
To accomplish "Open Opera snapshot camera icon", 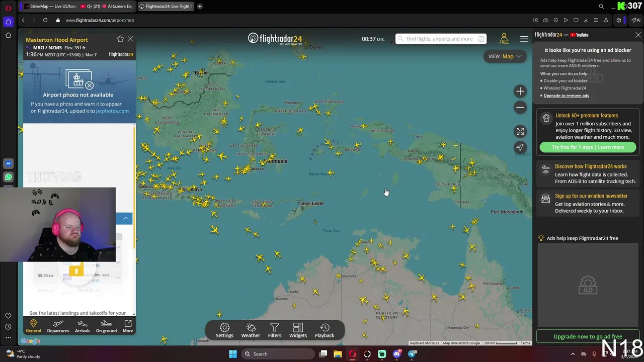I will pyautogui.click(x=546, y=20).
